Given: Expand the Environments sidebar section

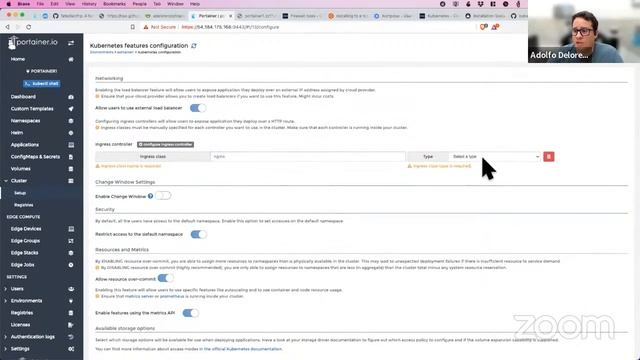Looking at the screenshot, I should (6, 301).
